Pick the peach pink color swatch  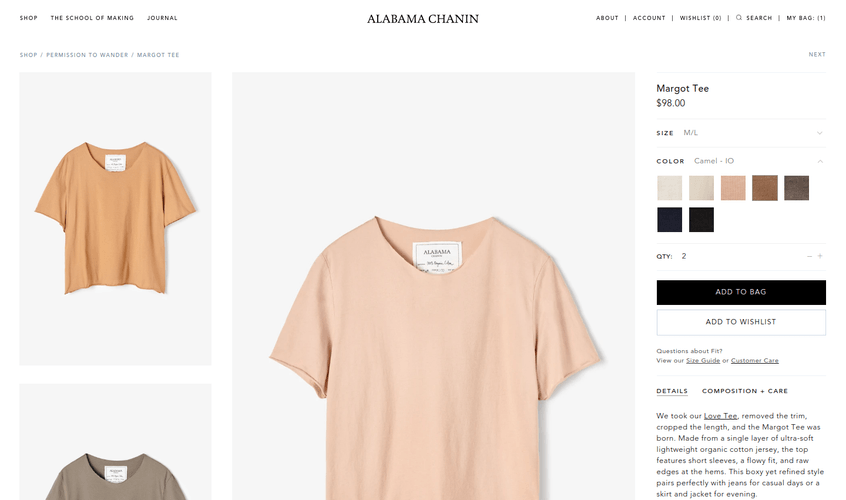tap(733, 188)
